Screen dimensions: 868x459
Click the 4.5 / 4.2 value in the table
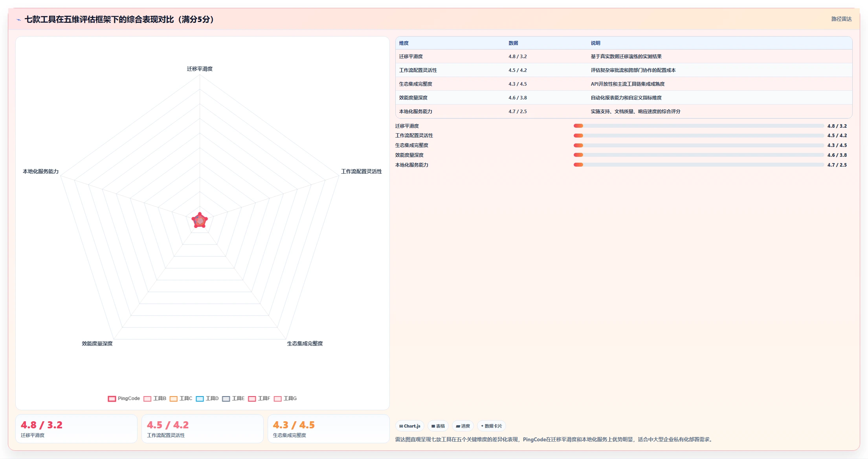[x=517, y=70]
